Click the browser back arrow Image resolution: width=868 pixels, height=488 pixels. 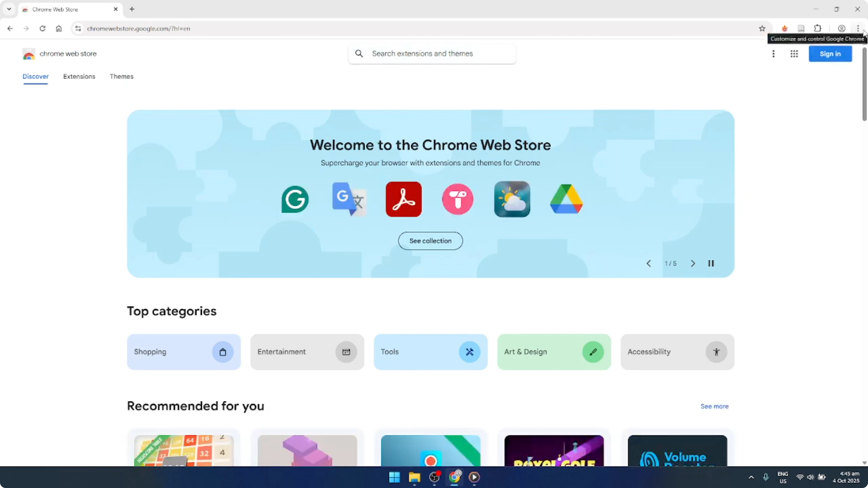pos(10,29)
